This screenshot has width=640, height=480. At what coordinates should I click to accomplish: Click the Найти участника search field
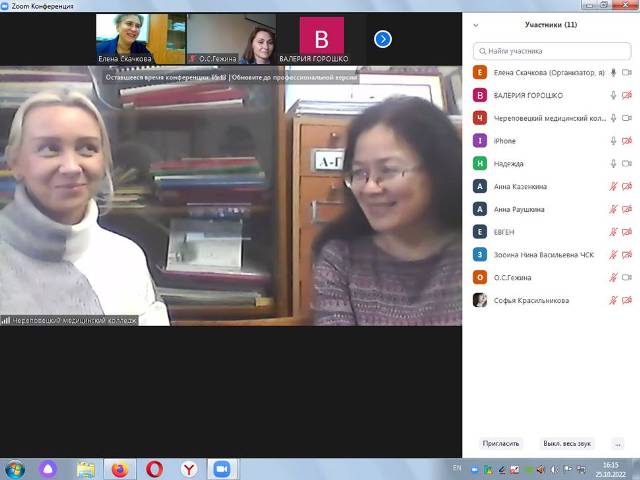point(552,50)
